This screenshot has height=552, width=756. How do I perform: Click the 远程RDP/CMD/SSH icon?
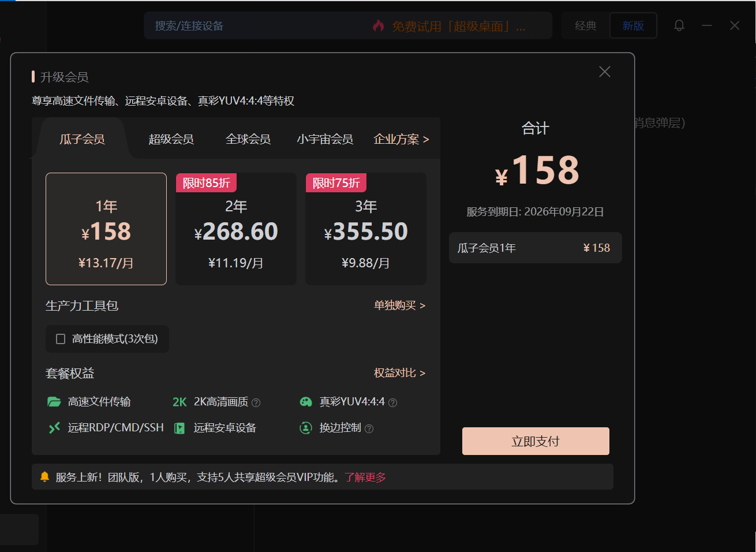[54, 428]
